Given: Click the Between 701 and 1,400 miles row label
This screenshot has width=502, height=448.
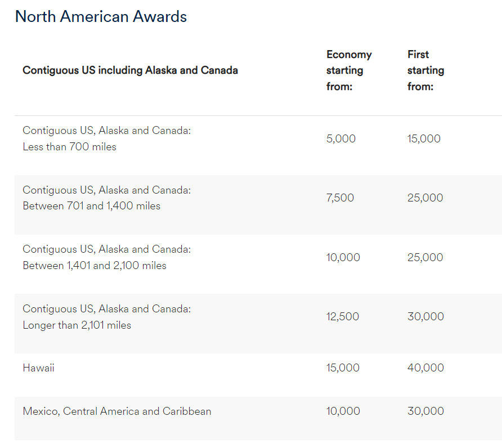Looking at the screenshot, I should tap(107, 198).
